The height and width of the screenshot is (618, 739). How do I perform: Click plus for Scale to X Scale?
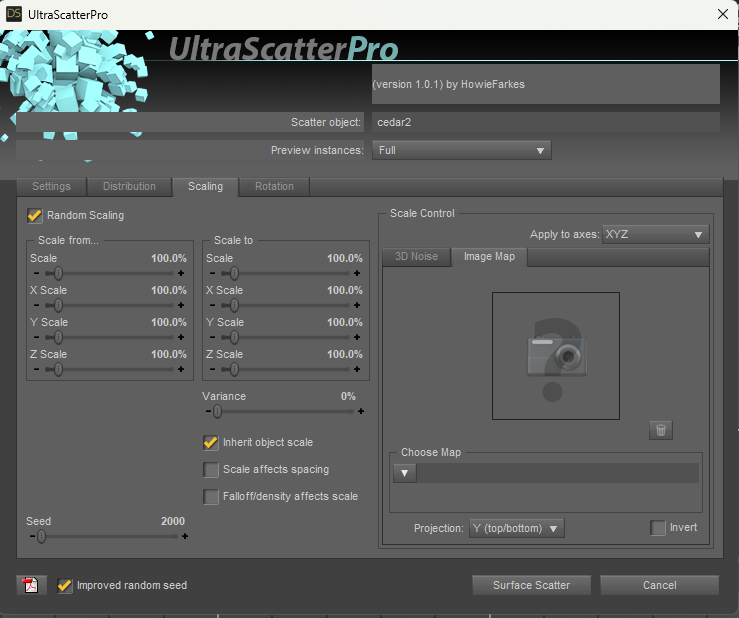[x=357, y=305]
